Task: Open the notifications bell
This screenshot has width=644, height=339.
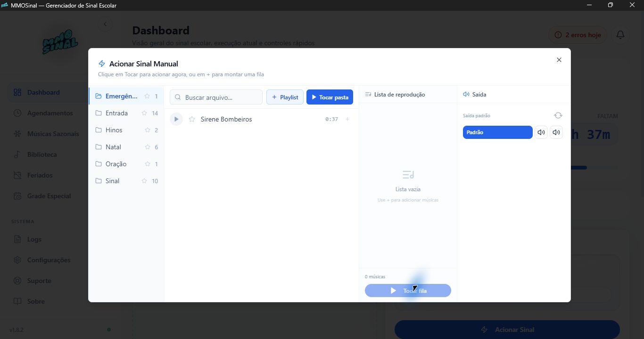Action: click(x=620, y=35)
